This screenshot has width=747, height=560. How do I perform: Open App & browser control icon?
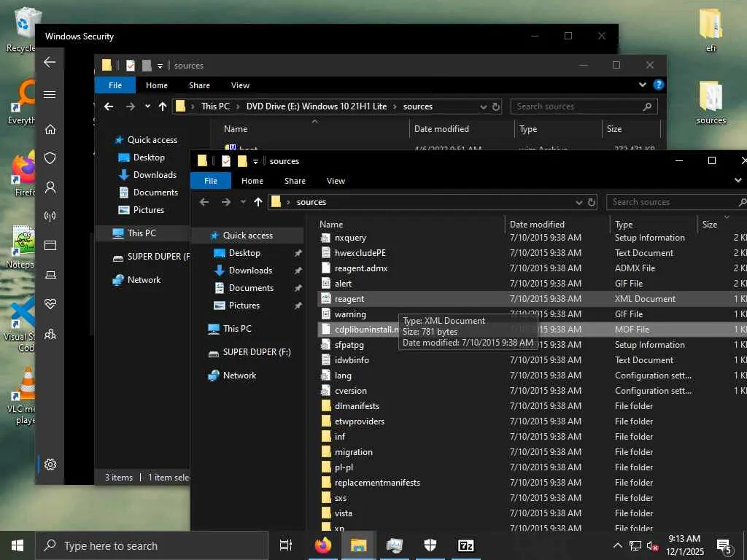coord(50,245)
